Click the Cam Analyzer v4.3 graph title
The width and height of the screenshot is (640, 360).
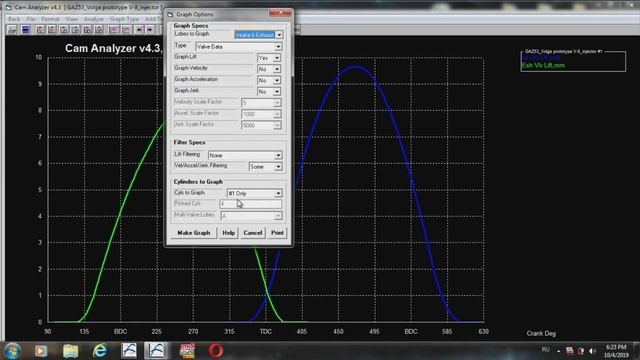[x=113, y=48]
